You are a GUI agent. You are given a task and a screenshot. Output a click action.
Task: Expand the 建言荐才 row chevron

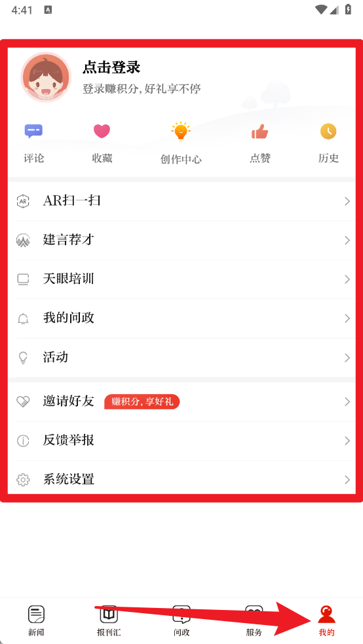(347, 240)
